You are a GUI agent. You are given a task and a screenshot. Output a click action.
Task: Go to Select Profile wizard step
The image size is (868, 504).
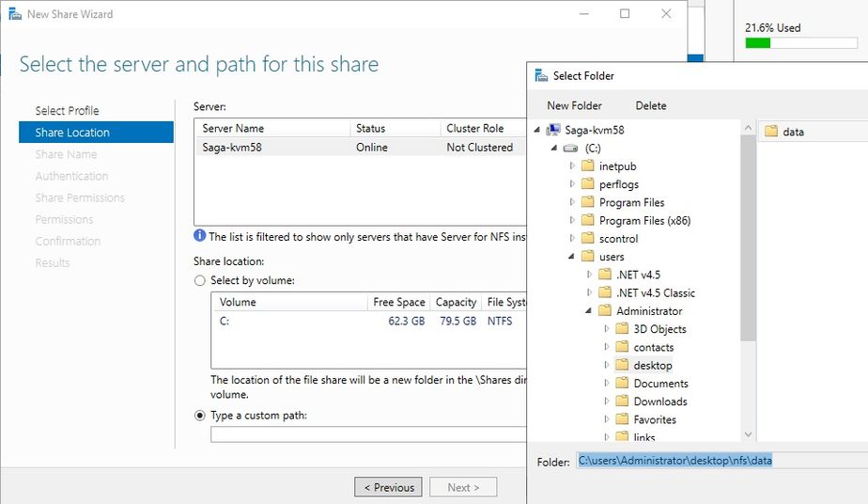pos(67,111)
